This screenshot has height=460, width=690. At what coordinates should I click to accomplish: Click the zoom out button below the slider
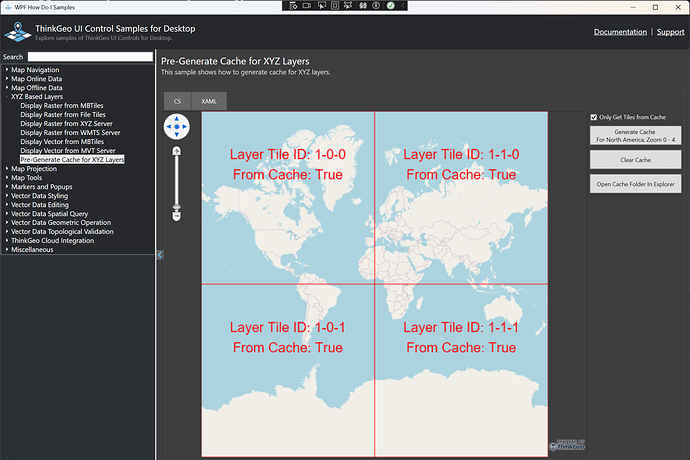click(176, 216)
